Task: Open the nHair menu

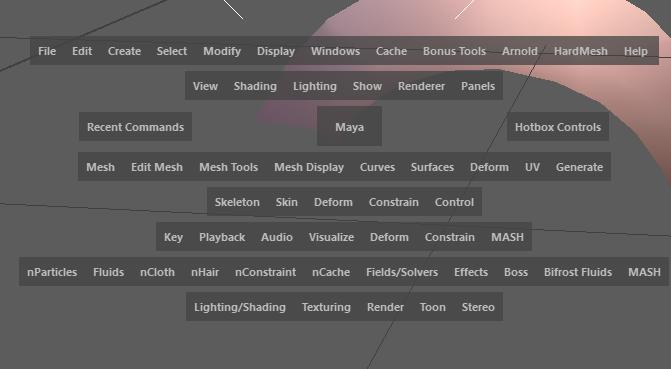Action: tap(205, 272)
